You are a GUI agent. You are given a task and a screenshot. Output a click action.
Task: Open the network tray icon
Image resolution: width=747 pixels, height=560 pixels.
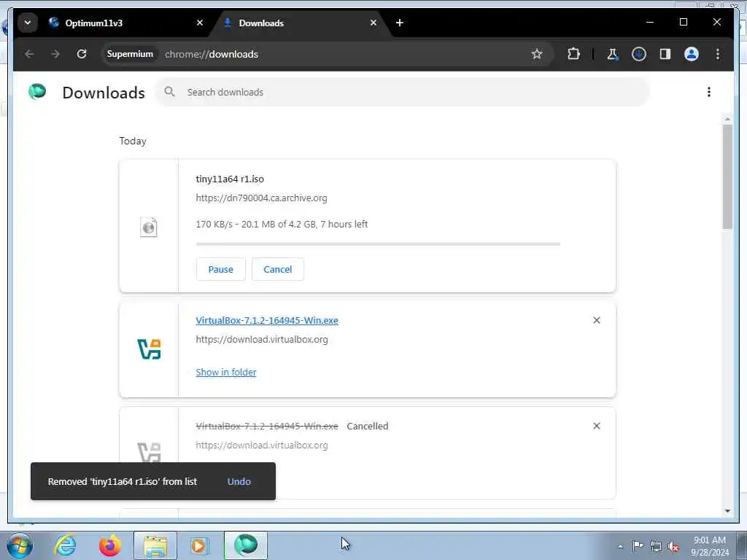(x=656, y=546)
